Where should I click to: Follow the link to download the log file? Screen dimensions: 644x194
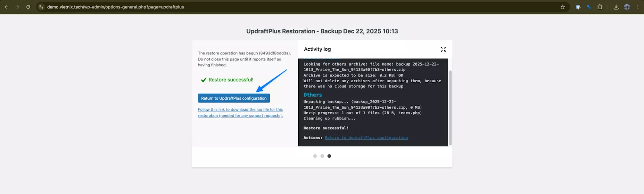(240, 112)
